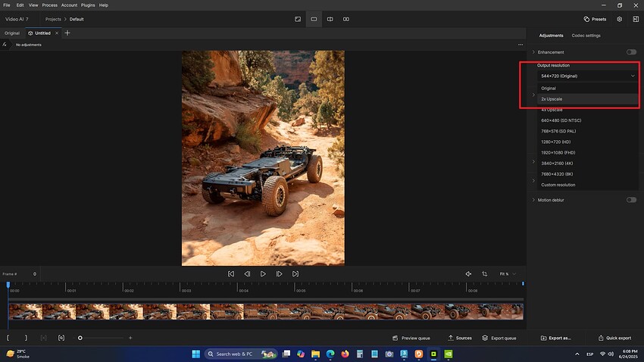Image resolution: width=644 pixels, height=362 pixels.
Task: Click the taskbar Search web & PC box
Action: 241,354
